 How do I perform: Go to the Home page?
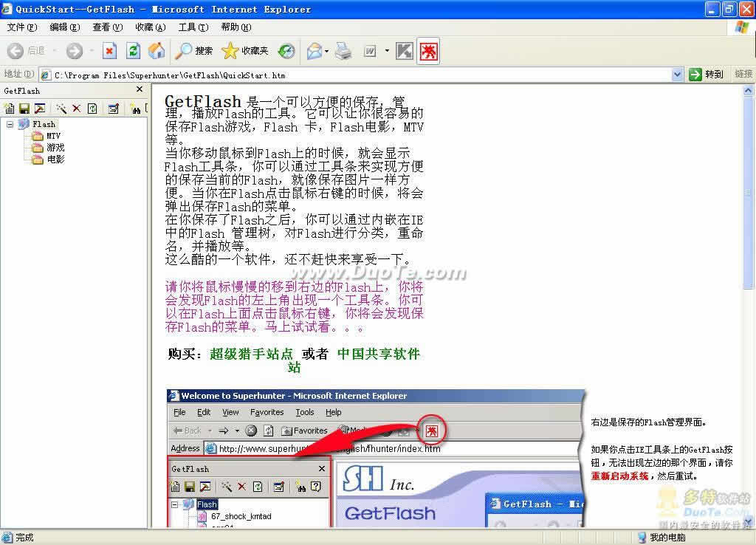(157, 51)
